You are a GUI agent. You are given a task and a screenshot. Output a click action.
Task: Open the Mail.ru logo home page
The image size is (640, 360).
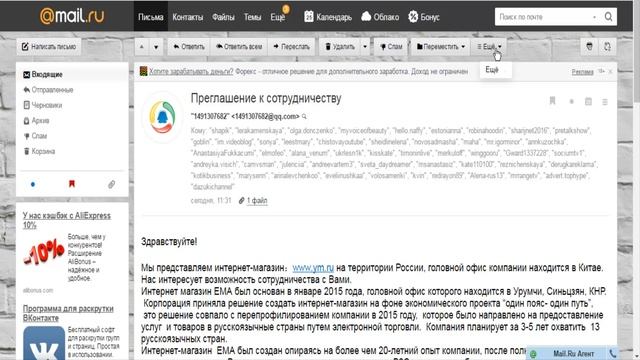pos(72,16)
